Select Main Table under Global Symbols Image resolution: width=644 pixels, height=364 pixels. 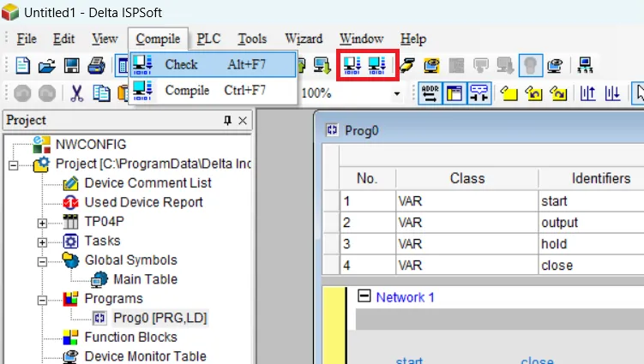pos(146,279)
